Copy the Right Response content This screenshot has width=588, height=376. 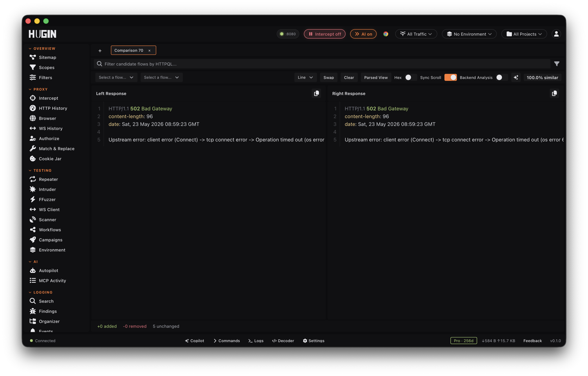(554, 94)
